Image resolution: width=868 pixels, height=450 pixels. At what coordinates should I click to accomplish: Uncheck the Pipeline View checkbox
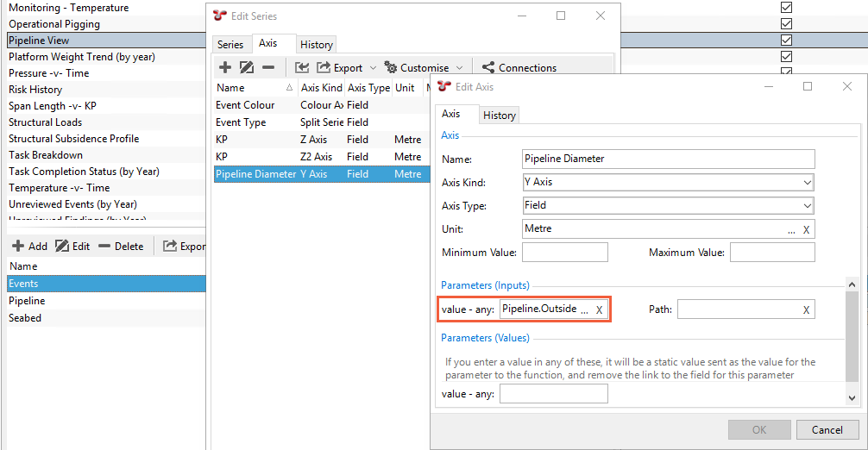coord(786,40)
